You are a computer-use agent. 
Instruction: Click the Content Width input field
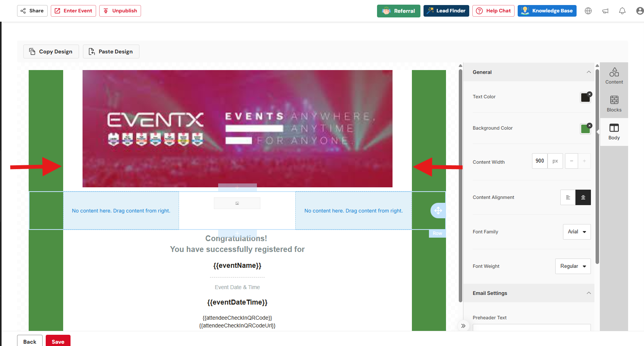point(540,161)
